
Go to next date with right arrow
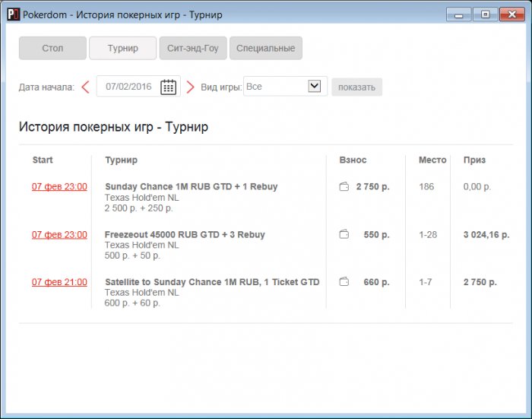pyautogui.click(x=190, y=87)
